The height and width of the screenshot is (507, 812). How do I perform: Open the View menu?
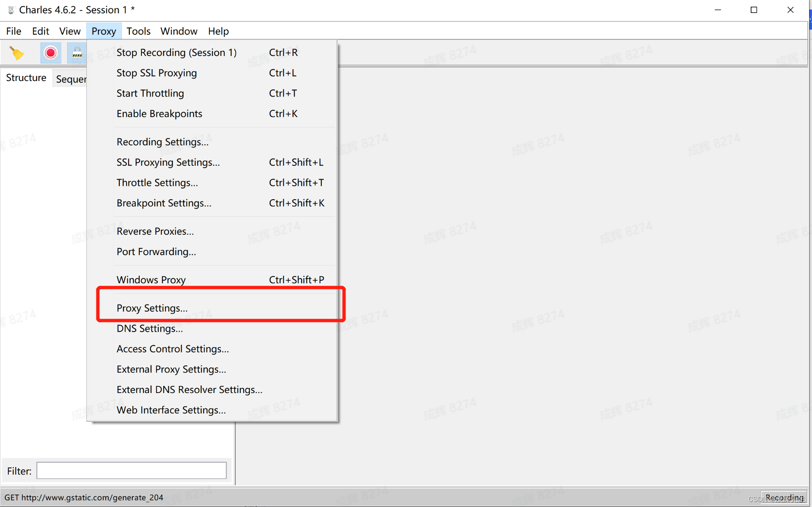point(70,31)
